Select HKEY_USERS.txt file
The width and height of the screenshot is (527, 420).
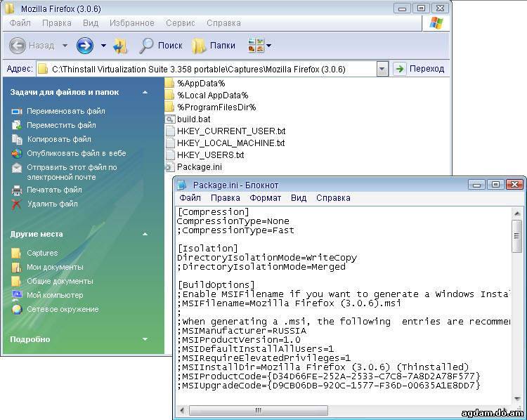(x=204, y=155)
